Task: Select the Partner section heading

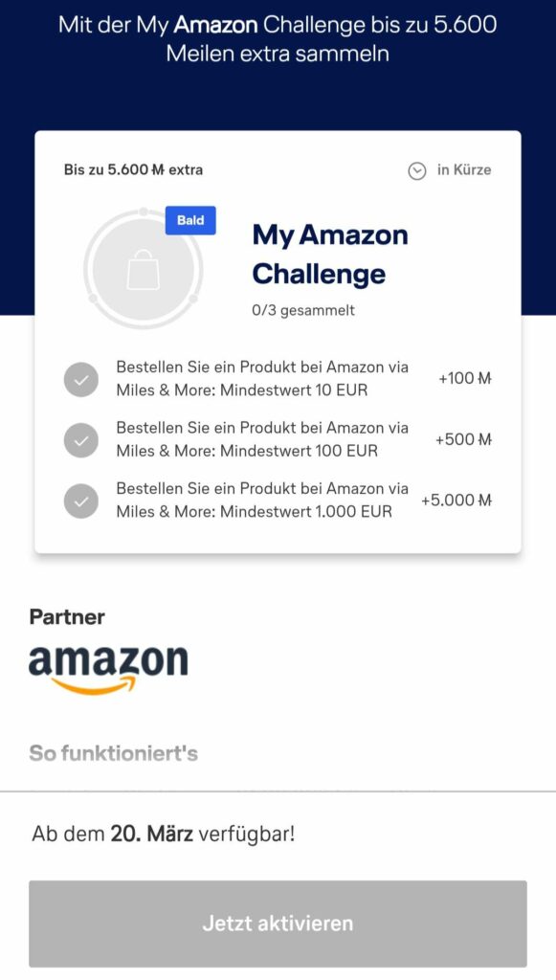Action: pyautogui.click(x=67, y=617)
